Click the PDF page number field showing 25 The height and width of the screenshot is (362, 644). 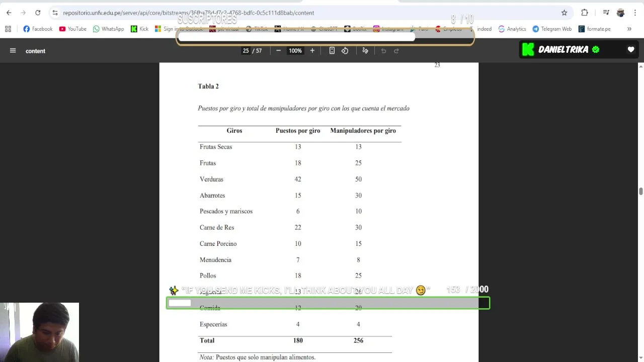coord(246,51)
